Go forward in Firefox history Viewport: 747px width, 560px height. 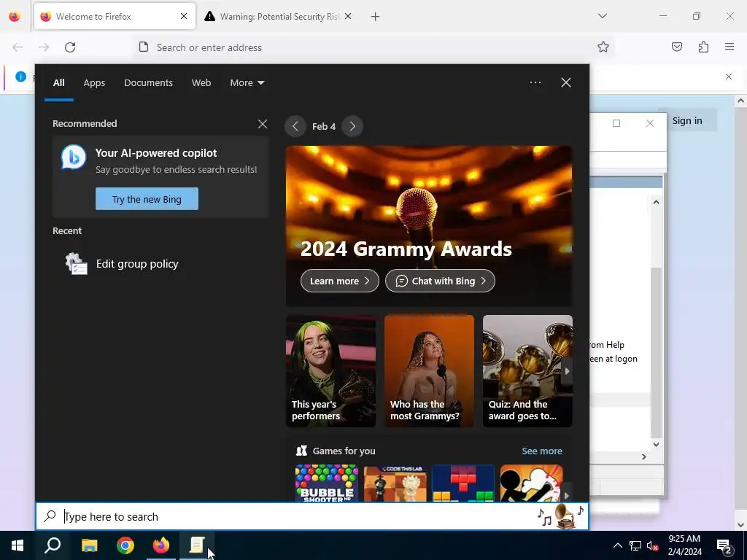tap(44, 47)
